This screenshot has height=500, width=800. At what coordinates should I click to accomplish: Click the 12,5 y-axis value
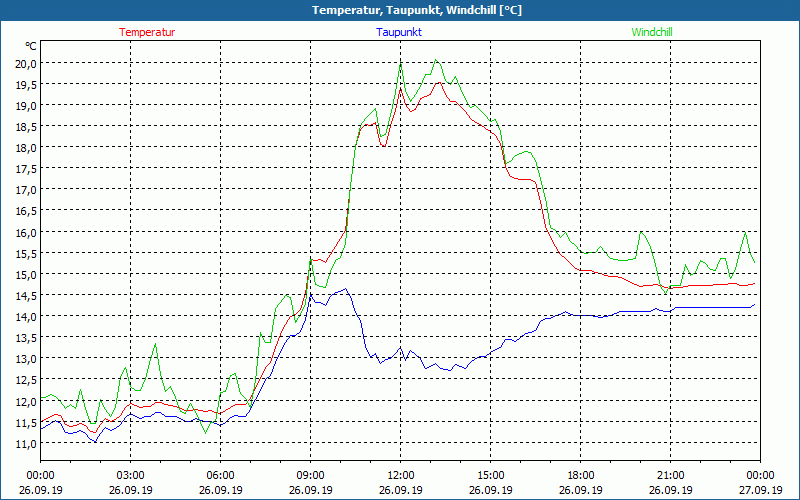(x=25, y=380)
